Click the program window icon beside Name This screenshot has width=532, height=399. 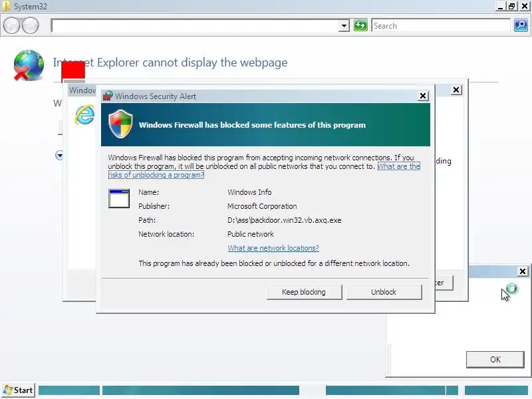[x=119, y=198]
